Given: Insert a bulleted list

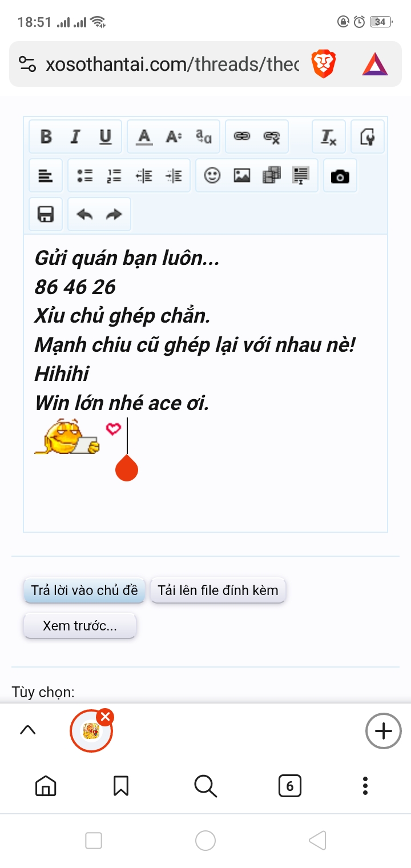Looking at the screenshot, I should (x=85, y=176).
